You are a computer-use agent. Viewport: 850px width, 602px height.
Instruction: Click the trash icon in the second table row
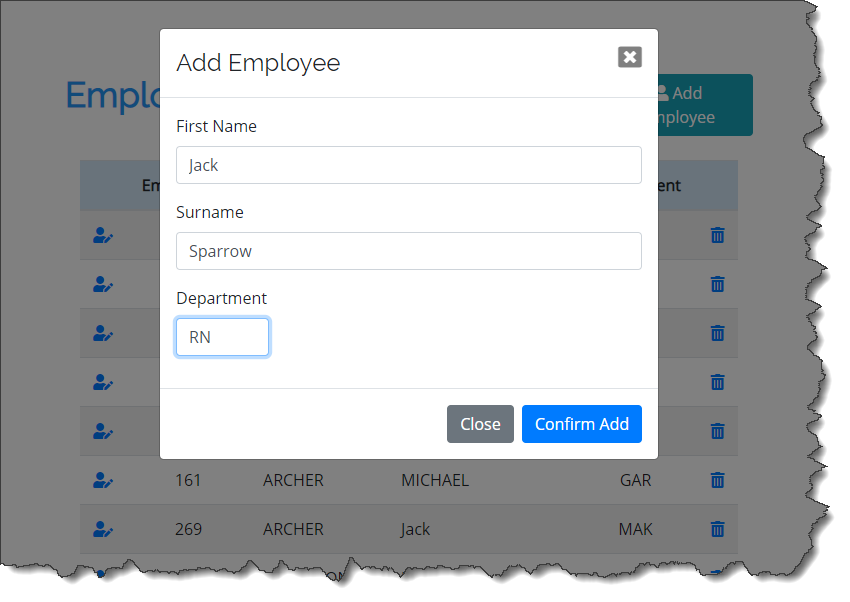point(717,284)
